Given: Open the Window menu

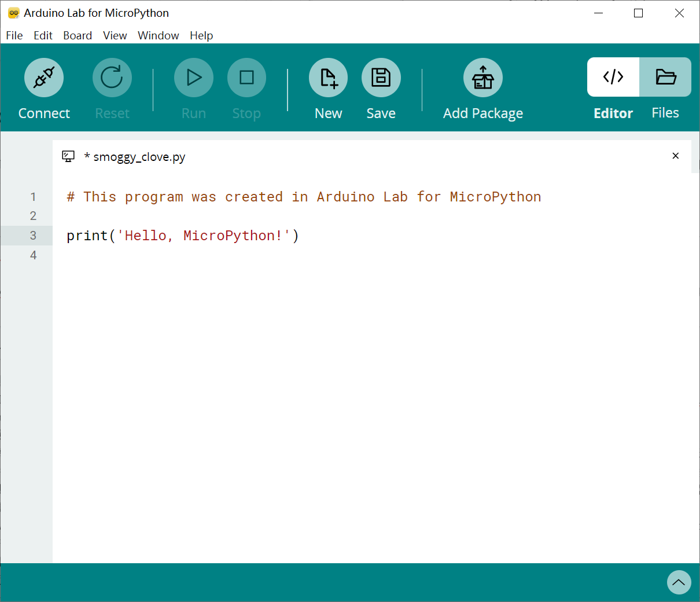Looking at the screenshot, I should click(x=159, y=35).
